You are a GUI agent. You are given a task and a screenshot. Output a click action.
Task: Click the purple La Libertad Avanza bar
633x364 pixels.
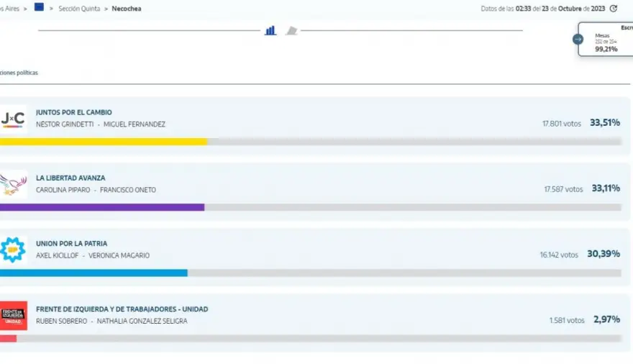[x=102, y=207]
